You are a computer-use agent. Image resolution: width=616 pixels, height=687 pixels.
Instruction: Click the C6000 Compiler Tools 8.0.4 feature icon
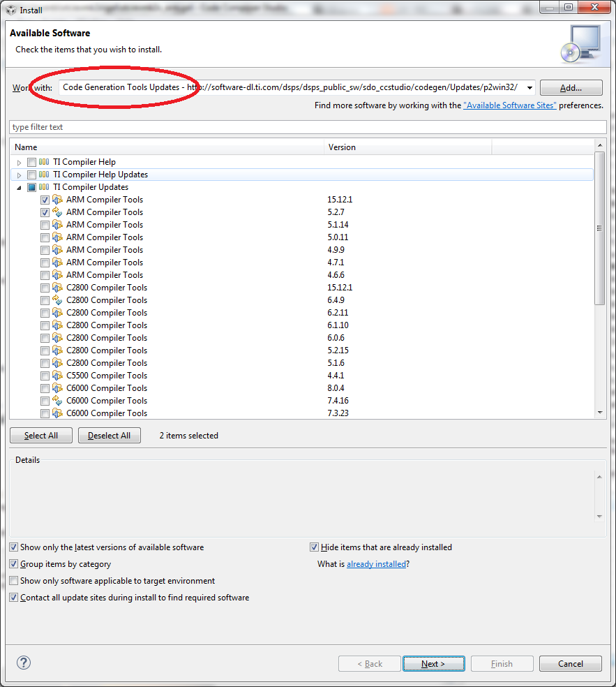[x=57, y=388]
